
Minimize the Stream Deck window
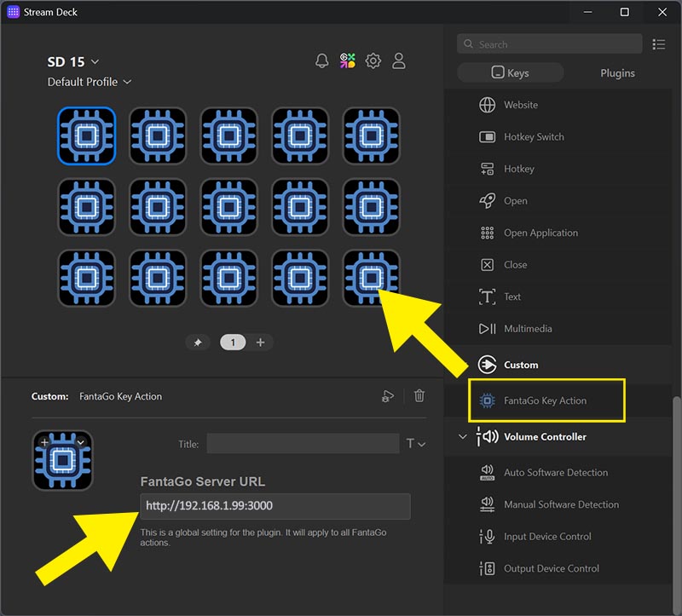(x=587, y=12)
